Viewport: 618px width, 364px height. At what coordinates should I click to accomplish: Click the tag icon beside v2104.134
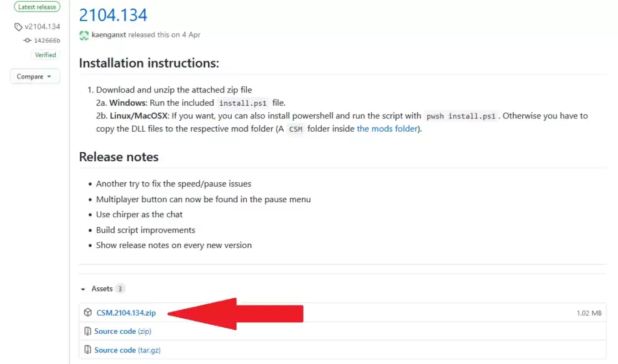point(18,27)
